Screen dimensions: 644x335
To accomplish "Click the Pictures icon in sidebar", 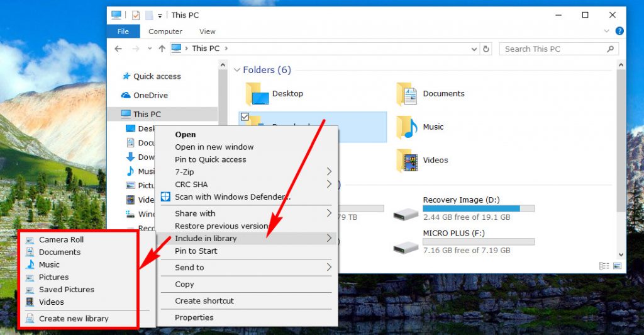I will click(x=130, y=185).
